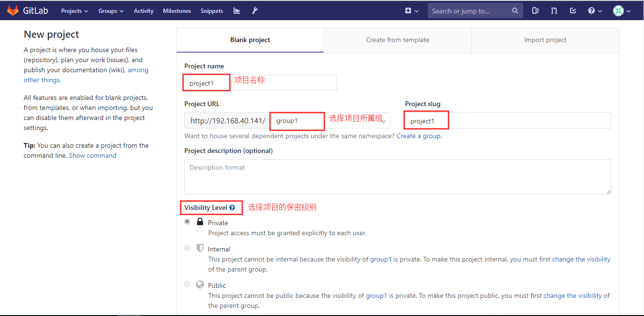
Task: Open the user avatar menu
Action: coord(622,11)
